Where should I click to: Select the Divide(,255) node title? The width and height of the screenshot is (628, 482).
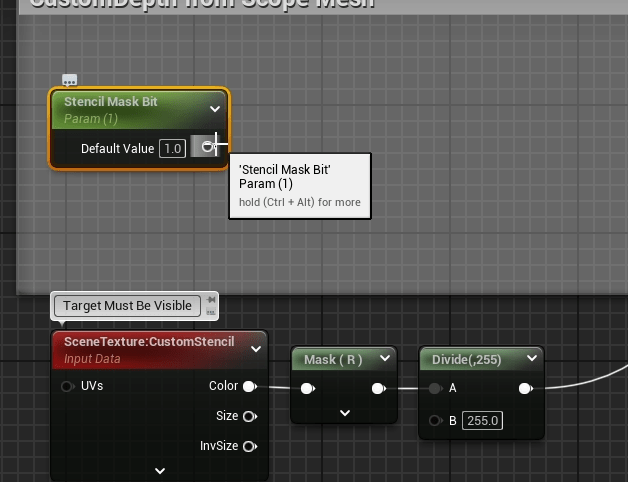coord(466,359)
